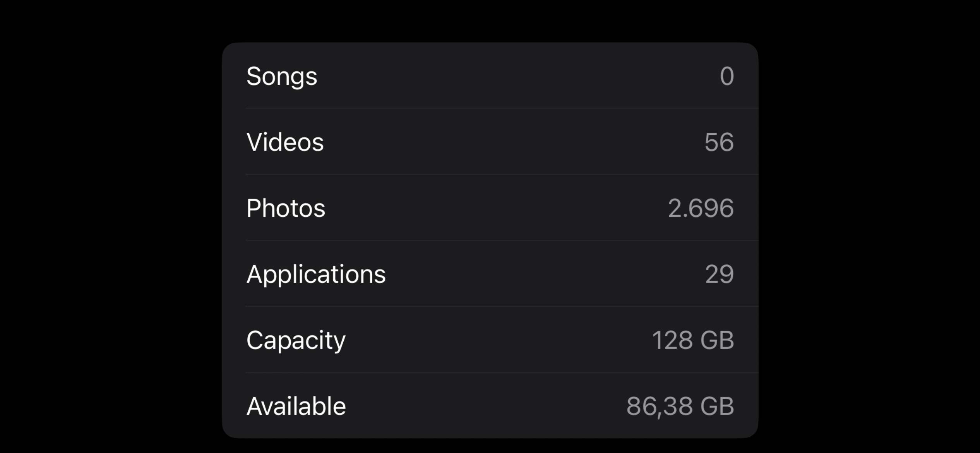Click divider line between Videos and Photos
Viewport: 980px width, 453px height.
point(502,174)
